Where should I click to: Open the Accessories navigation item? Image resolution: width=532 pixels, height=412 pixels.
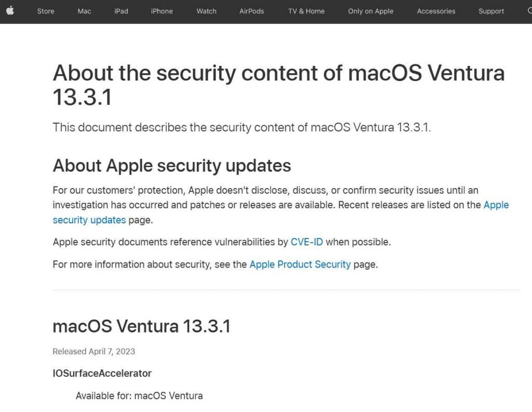click(436, 11)
